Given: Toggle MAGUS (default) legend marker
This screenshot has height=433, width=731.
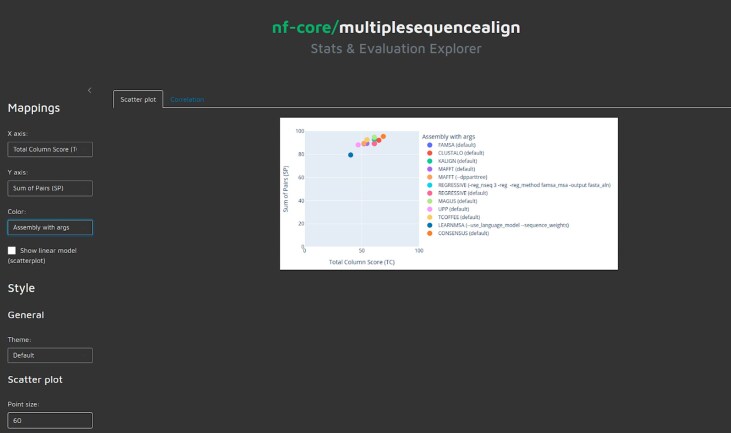Looking at the screenshot, I should point(429,201).
